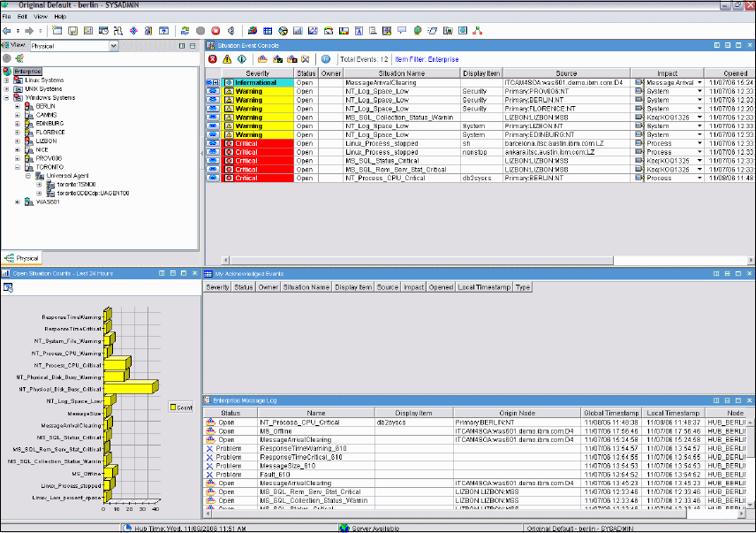Toggle the Warning events filter in console
The image size is (756, 533).
click(x=227, y=59)
